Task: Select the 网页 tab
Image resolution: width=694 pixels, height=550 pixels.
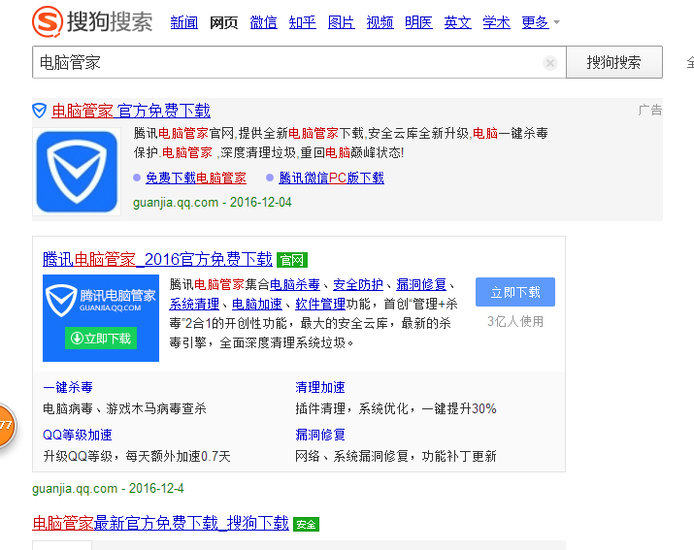Action: [224, 22]
